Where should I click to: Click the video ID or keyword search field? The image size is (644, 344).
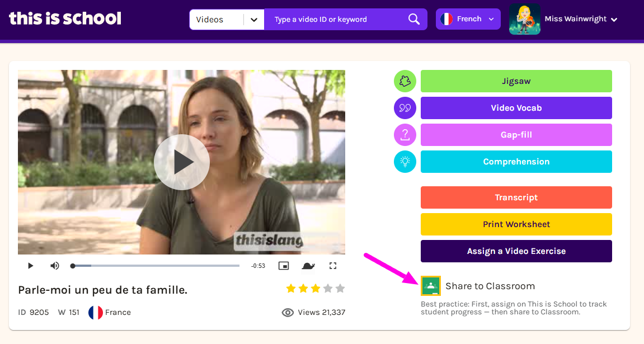point(336,20)
